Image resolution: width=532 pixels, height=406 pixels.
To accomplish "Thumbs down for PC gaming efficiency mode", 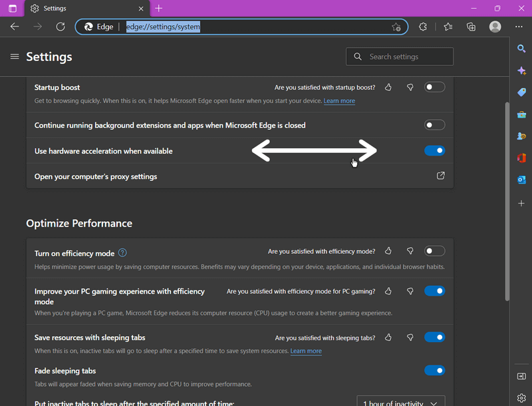I will click(410, 291).
